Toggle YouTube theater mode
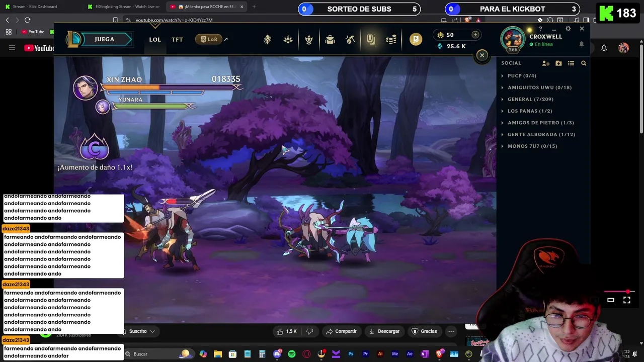Screen dimensions: 644x362 pyautogui.click(x=611, y=300)
